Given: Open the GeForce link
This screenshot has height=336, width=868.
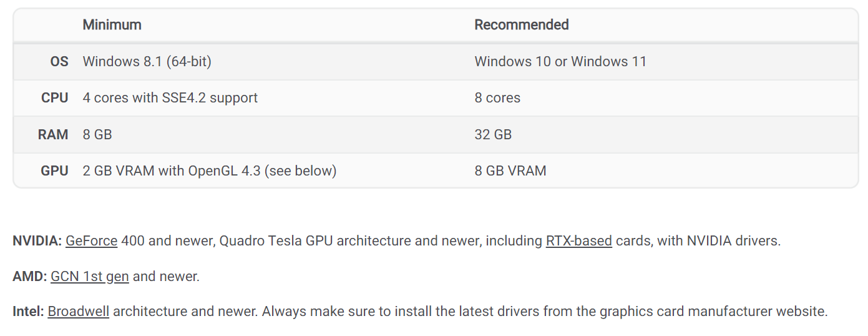Looking at the screenshot, I should 91,240.
